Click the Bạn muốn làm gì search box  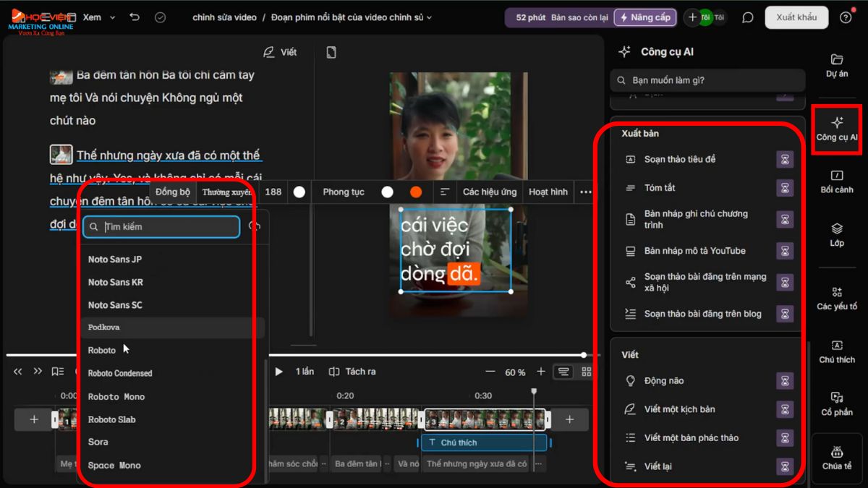(x=707, y=80)
